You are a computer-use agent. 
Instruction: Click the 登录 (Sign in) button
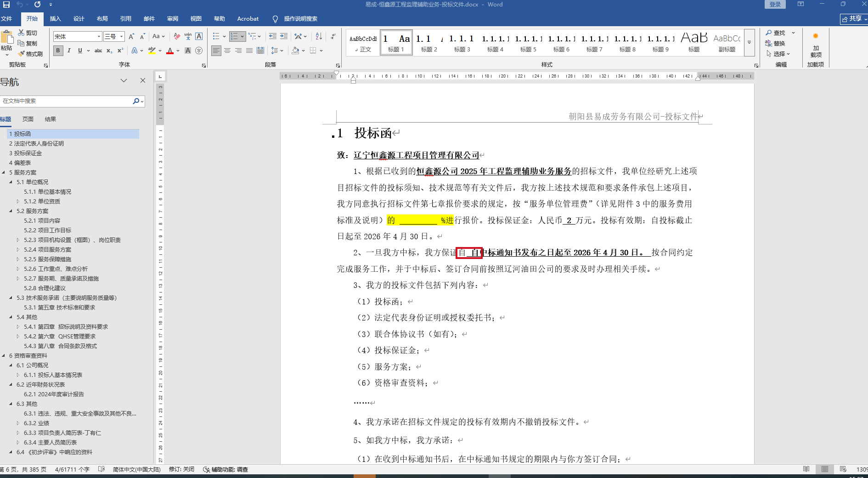(x=775, y=5)
